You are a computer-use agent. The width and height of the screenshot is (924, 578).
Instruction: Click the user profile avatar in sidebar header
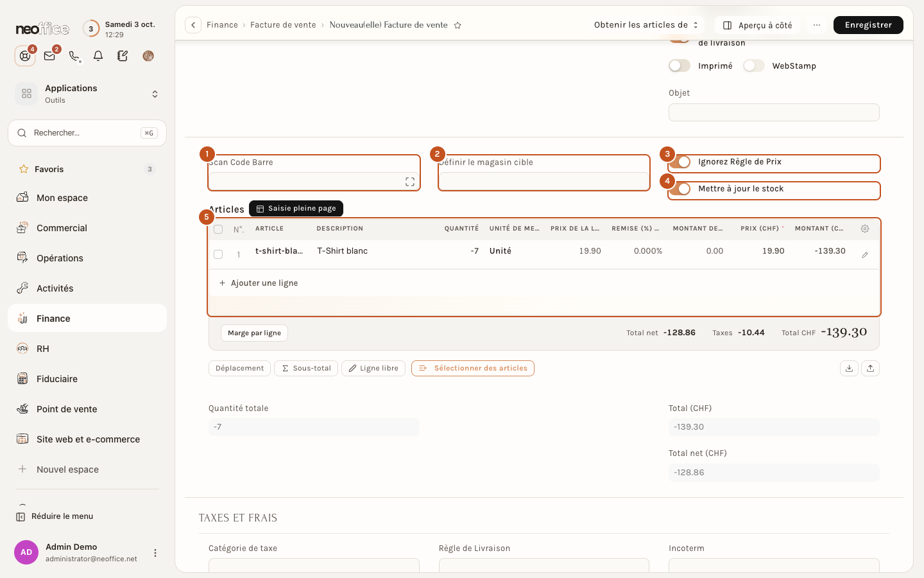(148, 56)
